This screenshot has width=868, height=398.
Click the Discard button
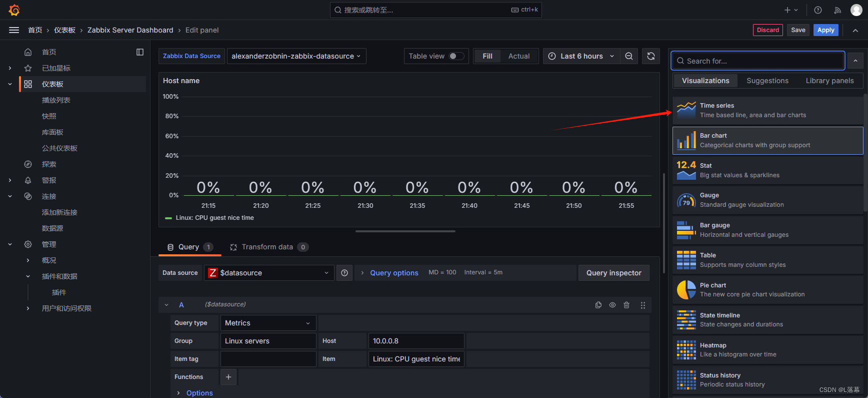768,30
